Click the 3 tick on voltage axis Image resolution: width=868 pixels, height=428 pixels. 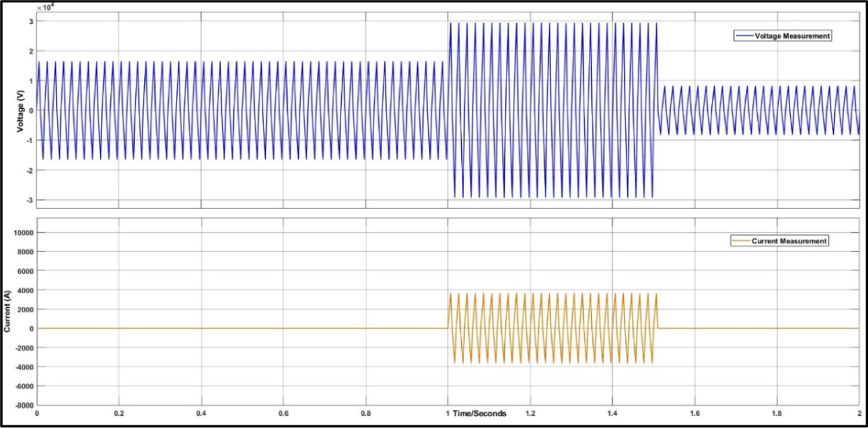(31, 21)
